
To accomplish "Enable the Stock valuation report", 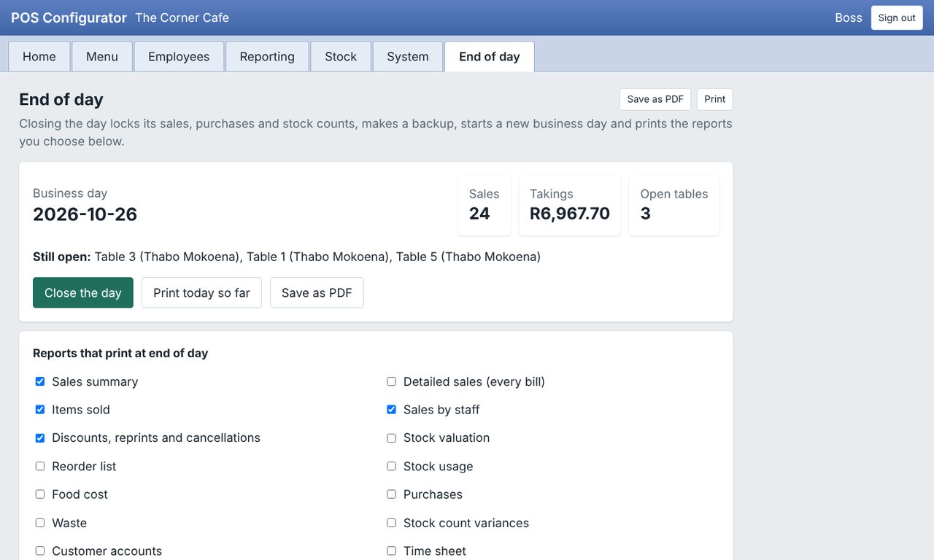I will tap(392, 438).
